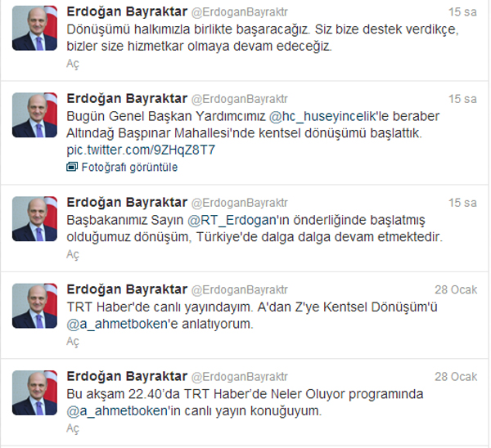The width and height of the screenshot is (491, 448).
Task: Expand the Neler Oluyor tweet with Aç
Action: click(73, 428)
